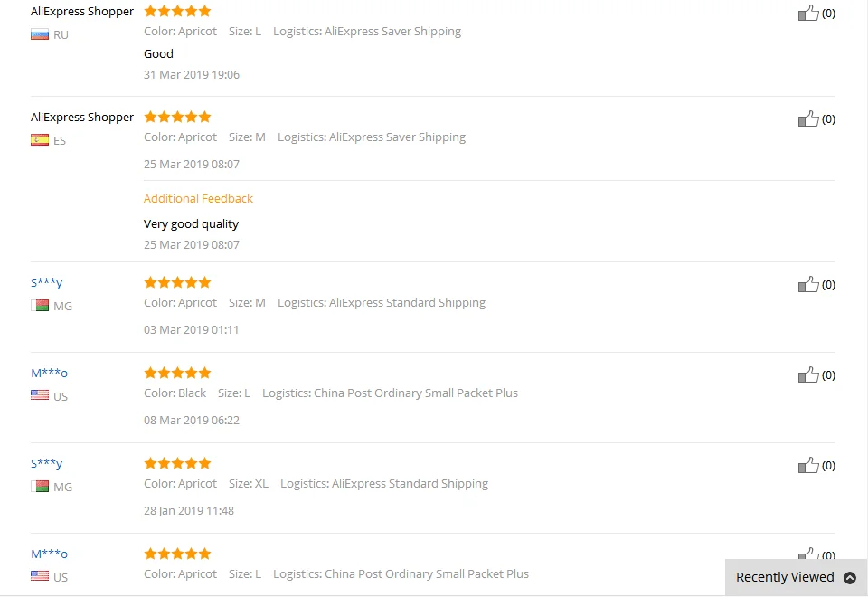Thumbs-up the 03 Mar 2019 review
868x597 pixels.
tap(807, 284)
